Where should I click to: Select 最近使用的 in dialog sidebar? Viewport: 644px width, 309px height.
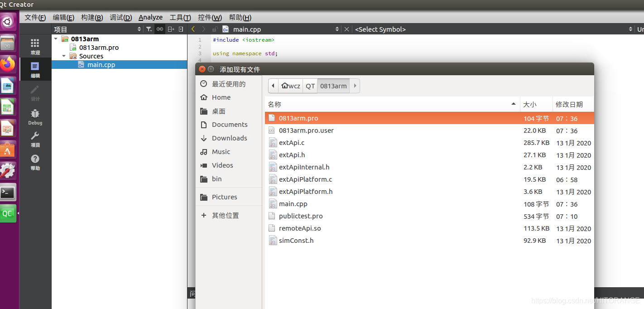pyautogui.click(x=229, y=84)
